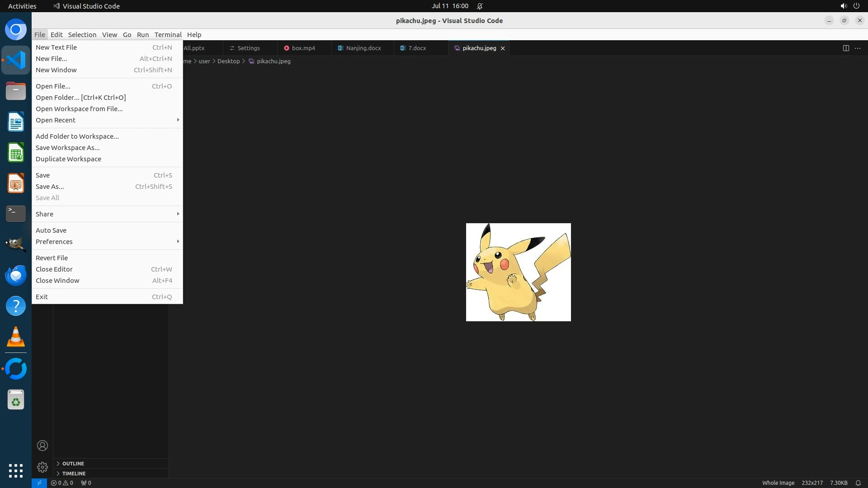Click the Pikachu image preview

point(518,272)
